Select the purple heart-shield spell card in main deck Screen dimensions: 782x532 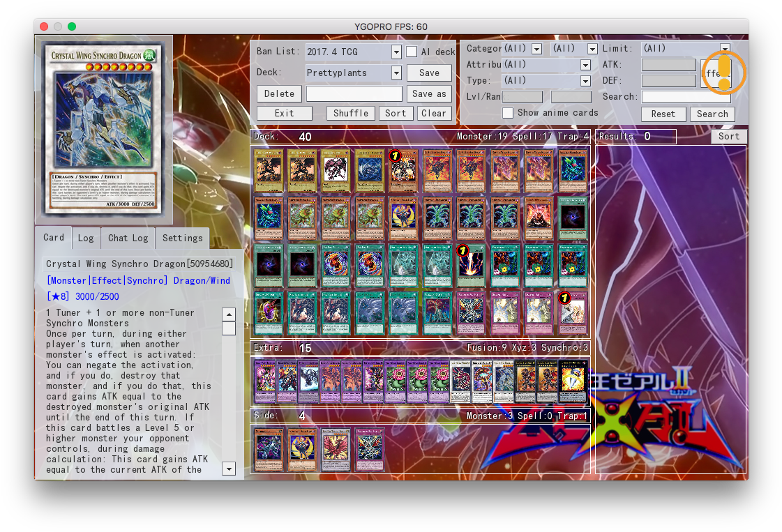pyautogui.click(x=269, y=314)
